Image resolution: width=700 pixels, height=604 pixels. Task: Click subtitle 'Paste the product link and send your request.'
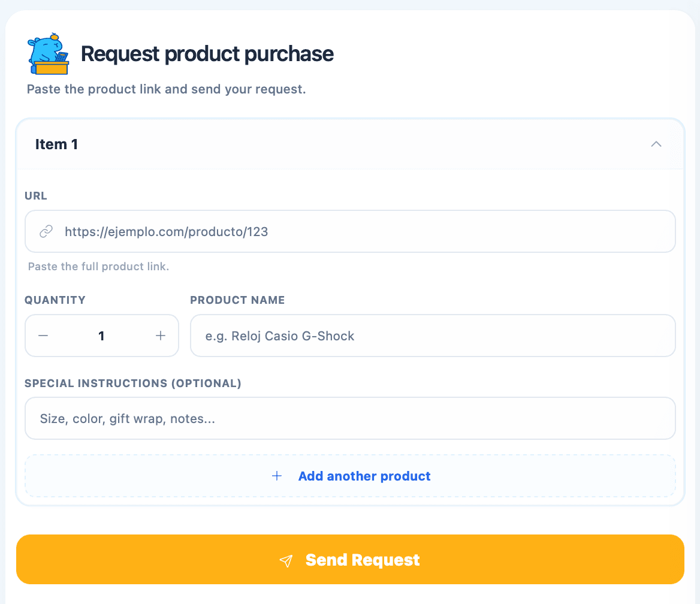tap(167, 89)
